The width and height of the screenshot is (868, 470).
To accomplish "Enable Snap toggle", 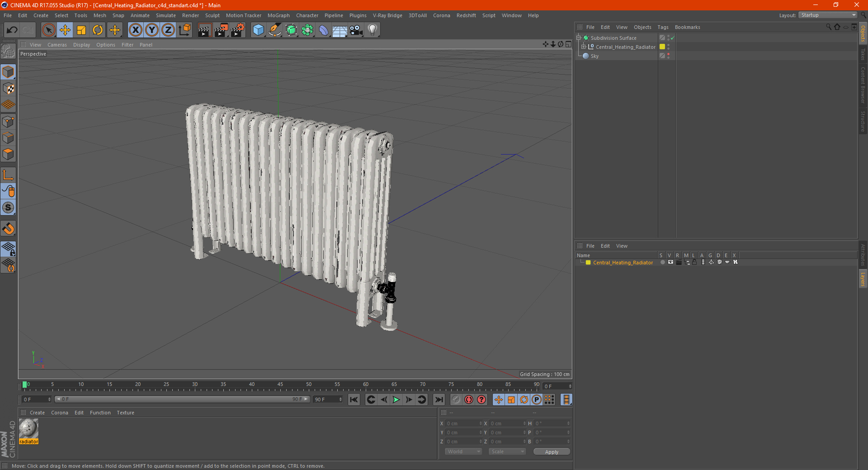I will pos(8,228).
